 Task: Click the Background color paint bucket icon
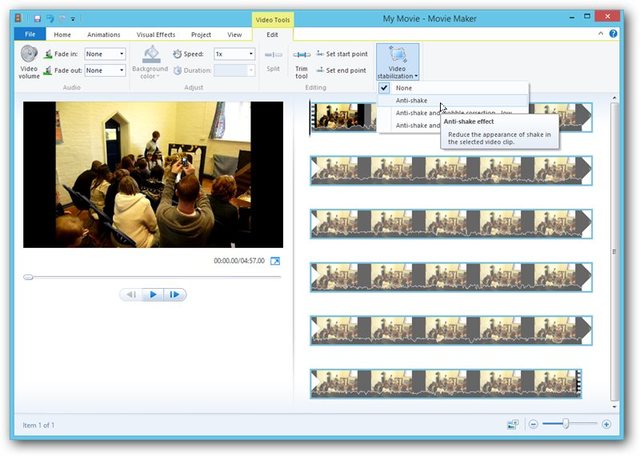(x=151, y=54)
